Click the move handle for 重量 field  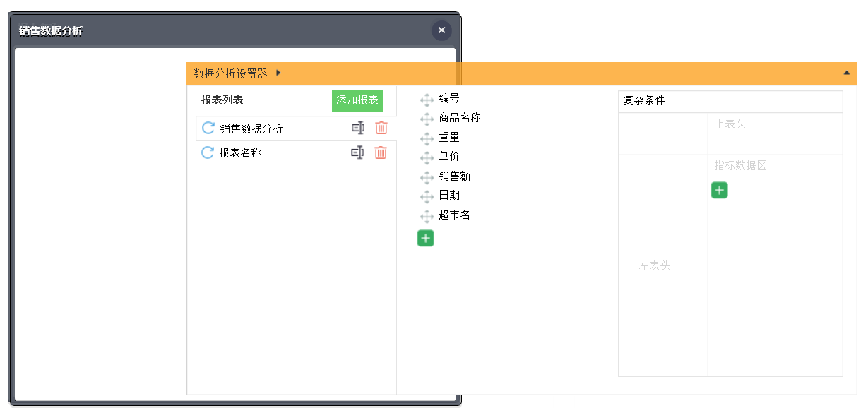coord(427,139)
